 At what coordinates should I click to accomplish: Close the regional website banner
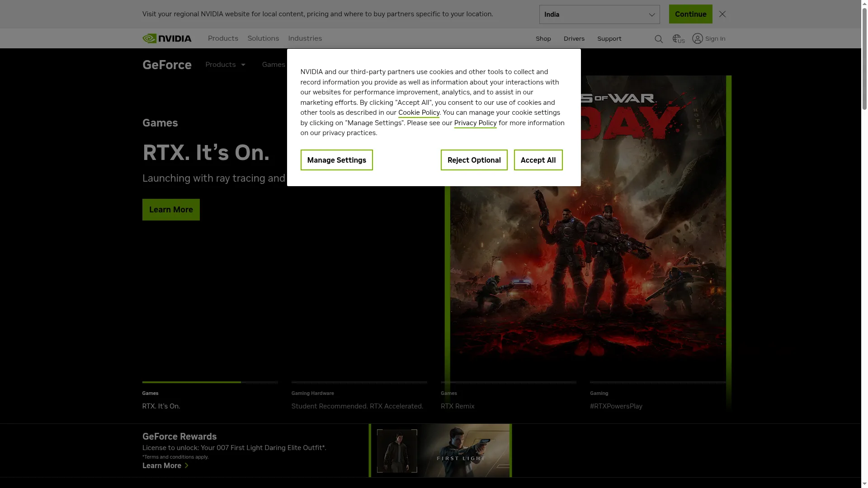722,14
